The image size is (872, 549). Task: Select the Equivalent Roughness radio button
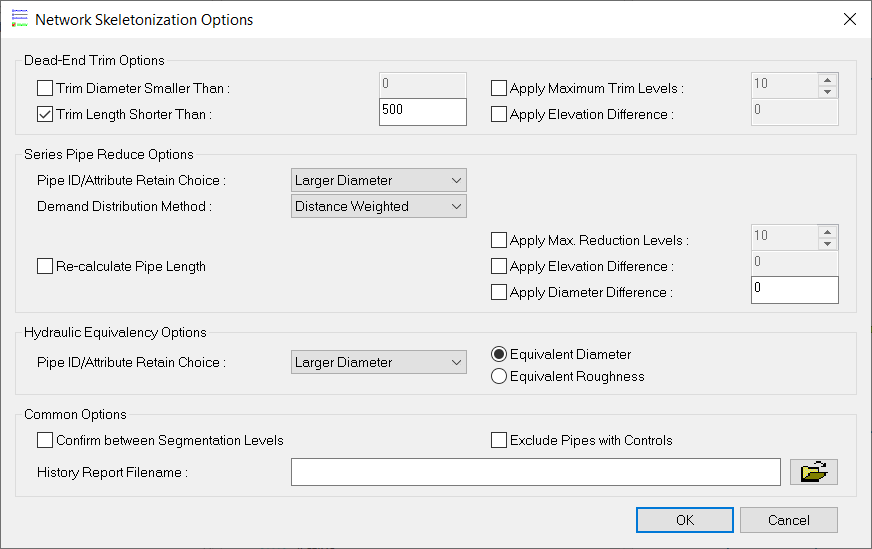point(499,377)
